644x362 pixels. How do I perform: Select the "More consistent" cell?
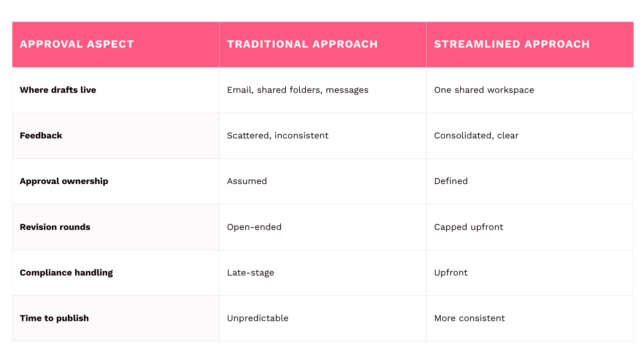(x=469, y=318)
